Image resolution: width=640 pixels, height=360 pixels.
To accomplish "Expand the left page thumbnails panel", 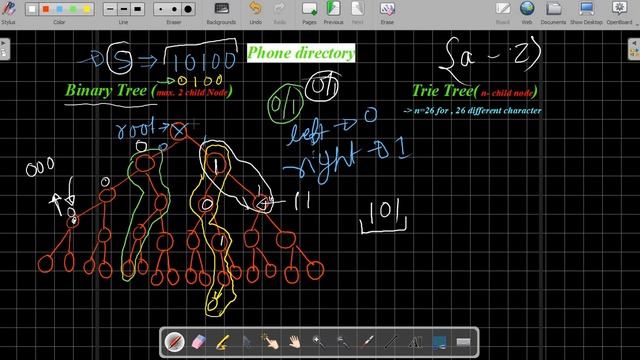I will (4, 49).
